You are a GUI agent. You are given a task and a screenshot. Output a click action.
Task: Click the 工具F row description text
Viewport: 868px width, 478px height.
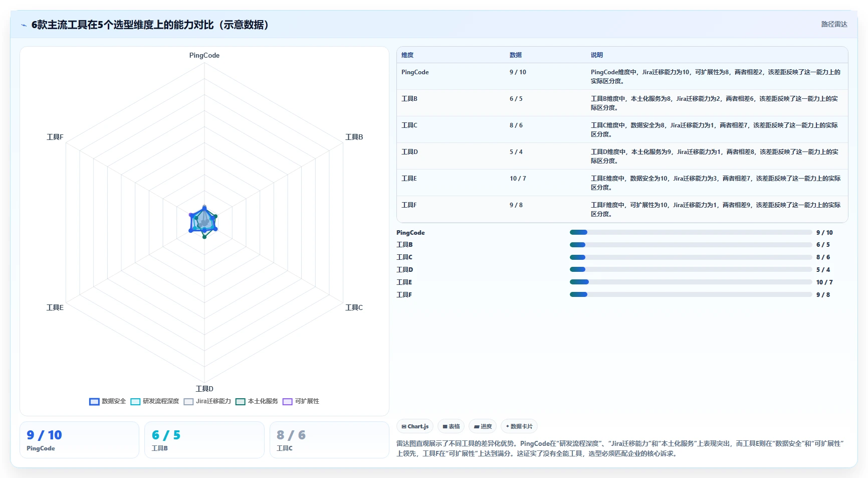(x=716, y=210)
